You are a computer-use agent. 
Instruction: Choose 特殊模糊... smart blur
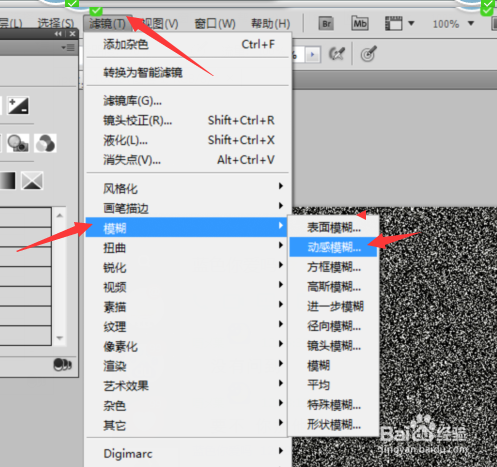[333, 405]
